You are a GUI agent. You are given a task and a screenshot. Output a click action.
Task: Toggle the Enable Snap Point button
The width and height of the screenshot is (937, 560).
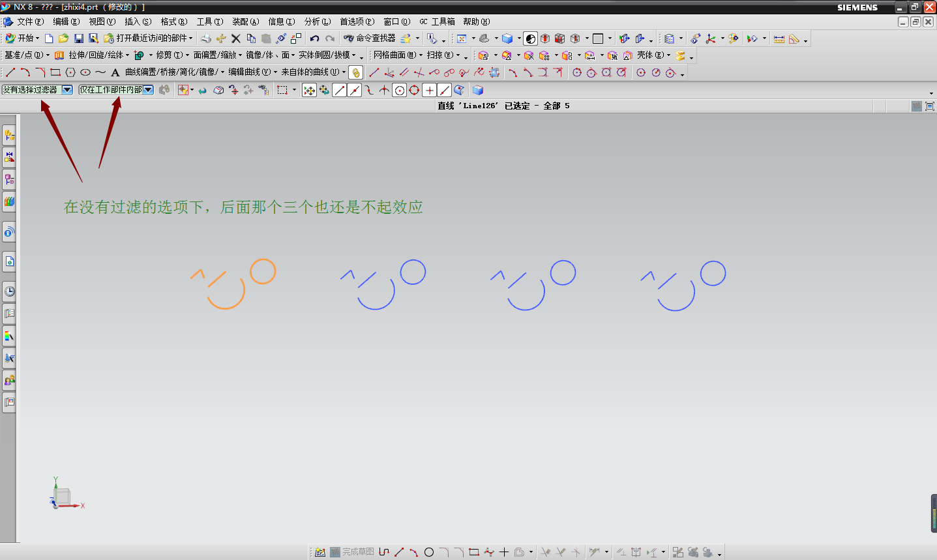[x=309, y=90]
